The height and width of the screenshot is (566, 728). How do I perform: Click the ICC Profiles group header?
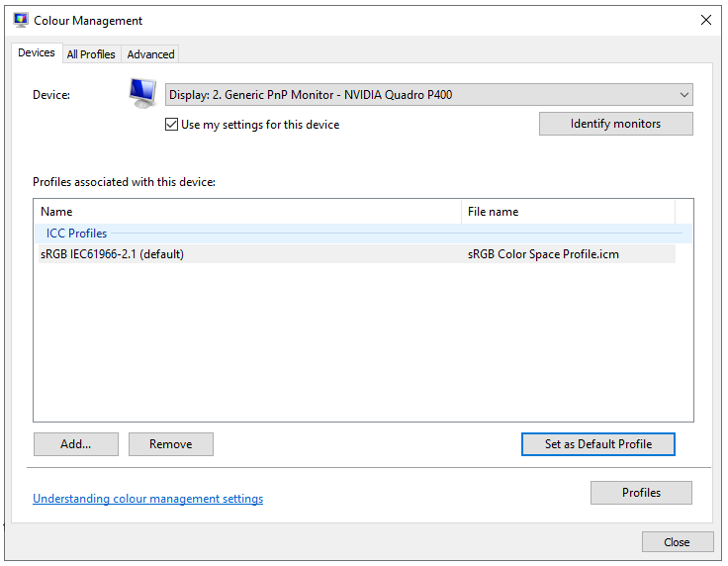point(363,234)
